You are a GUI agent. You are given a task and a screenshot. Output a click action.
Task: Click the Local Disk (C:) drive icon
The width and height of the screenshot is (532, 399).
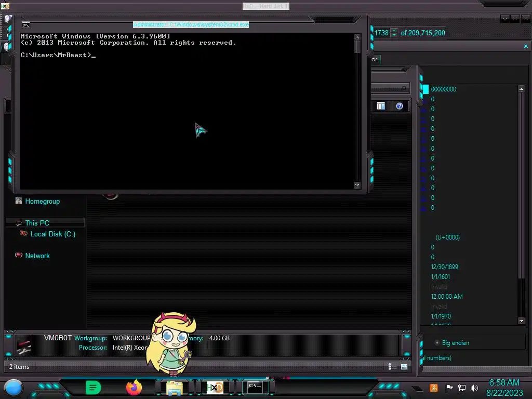(x=24, y=233)
